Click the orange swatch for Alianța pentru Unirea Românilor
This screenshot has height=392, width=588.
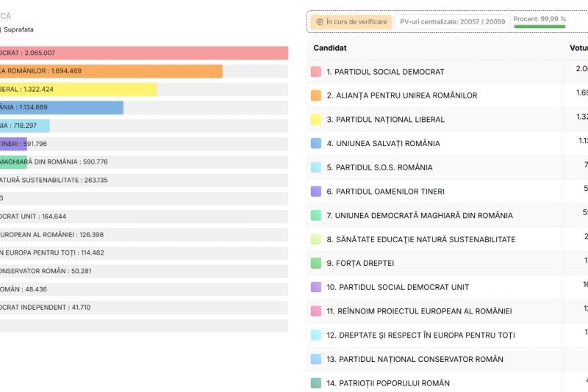point(316,95)
